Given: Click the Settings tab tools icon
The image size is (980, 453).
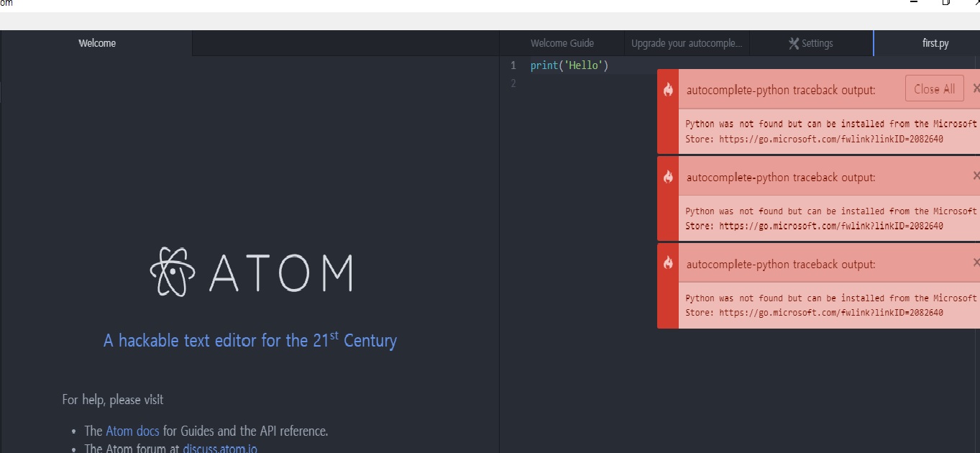Looking at the screenshot, I should click(794, 43).
